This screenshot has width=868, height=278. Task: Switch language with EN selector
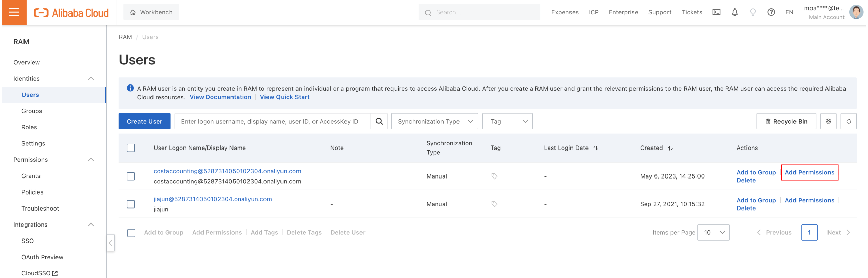[789, 12]
